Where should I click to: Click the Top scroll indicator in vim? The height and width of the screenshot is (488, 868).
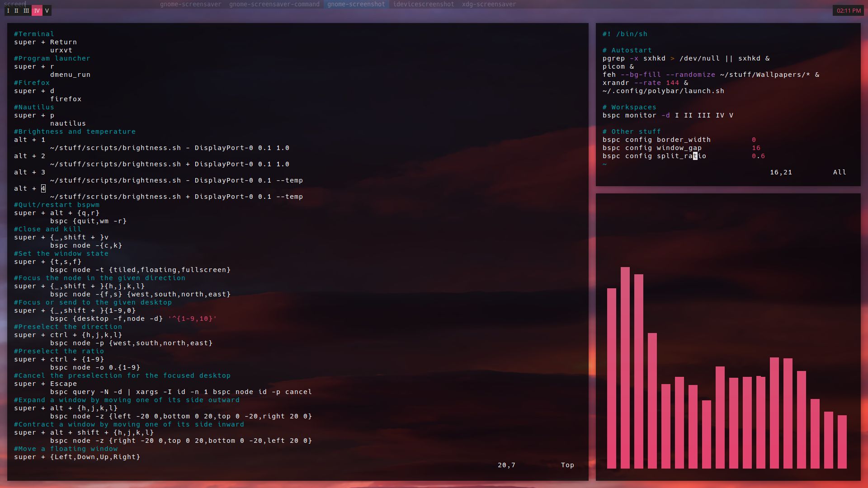[567, 465]
